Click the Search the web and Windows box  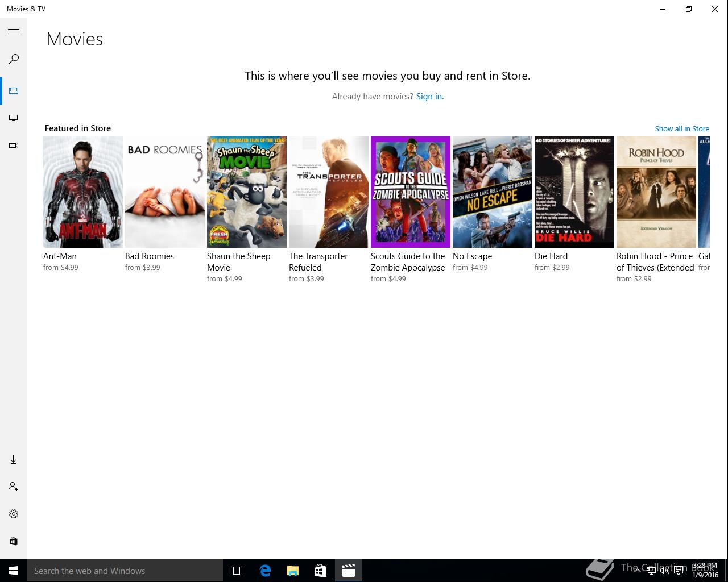tap(125, 571)
